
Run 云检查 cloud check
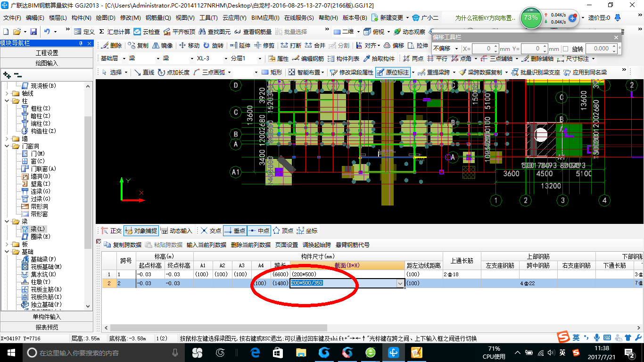point(147,32)
